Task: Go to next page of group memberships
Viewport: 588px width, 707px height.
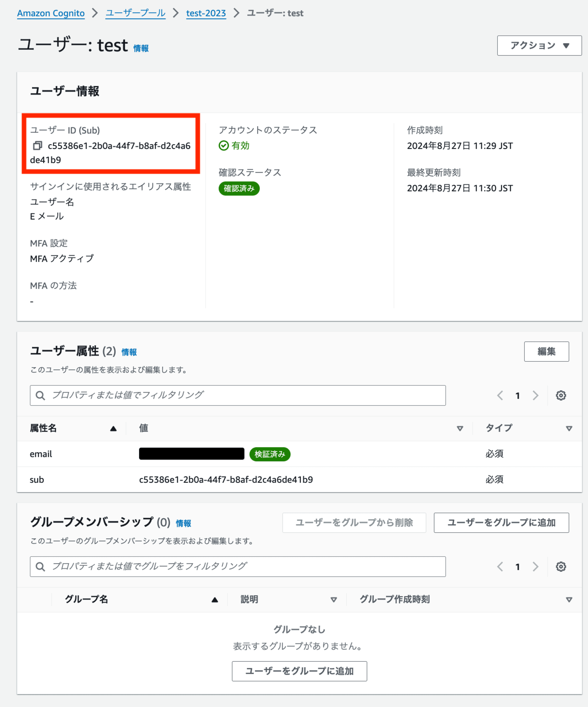Action: click(x=536, y=567)
